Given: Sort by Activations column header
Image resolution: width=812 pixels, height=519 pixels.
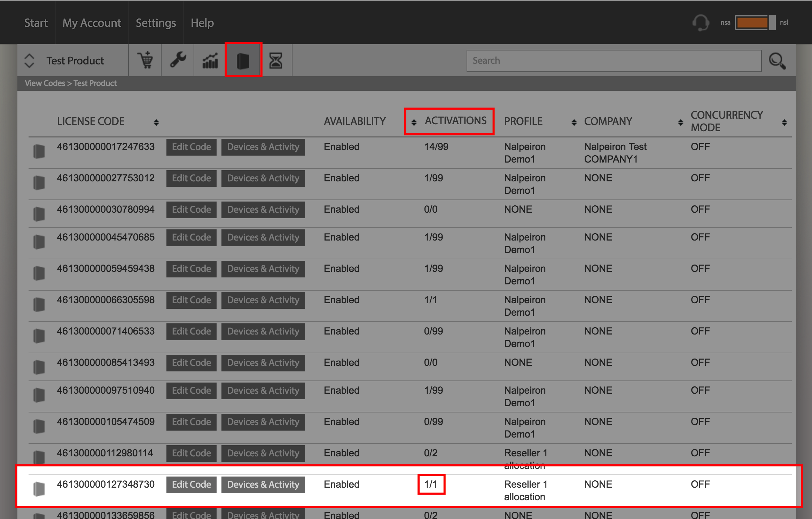Looking at the screenshot, I should coord(455,121).
